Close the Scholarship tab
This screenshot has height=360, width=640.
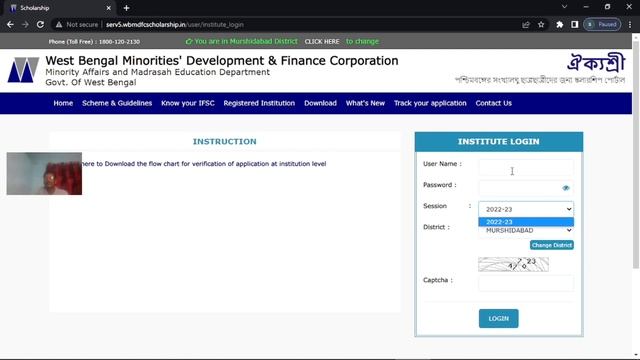(x=109, y=8)
